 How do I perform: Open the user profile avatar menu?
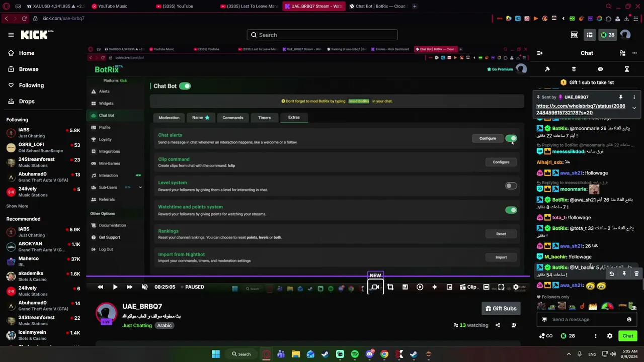coord(625,35)
